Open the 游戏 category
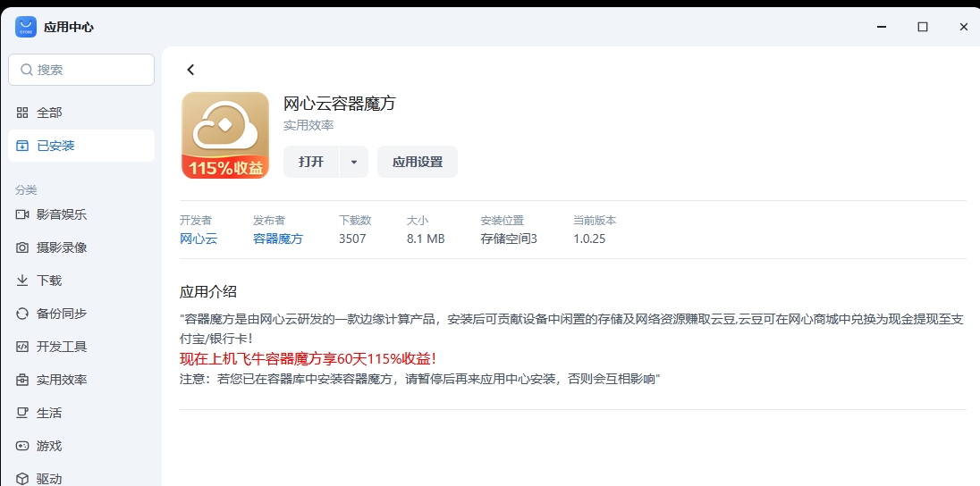980x486 pixels. tap(81, 446)
